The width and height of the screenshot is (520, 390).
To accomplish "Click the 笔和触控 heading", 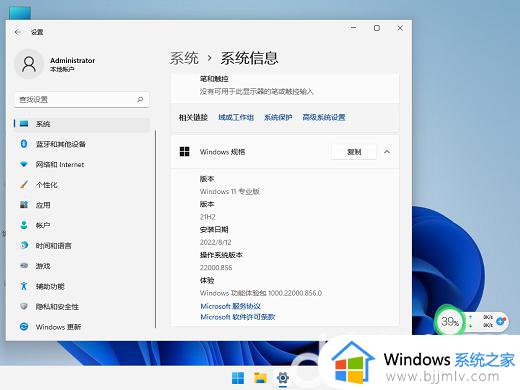I will pos(214,79).
